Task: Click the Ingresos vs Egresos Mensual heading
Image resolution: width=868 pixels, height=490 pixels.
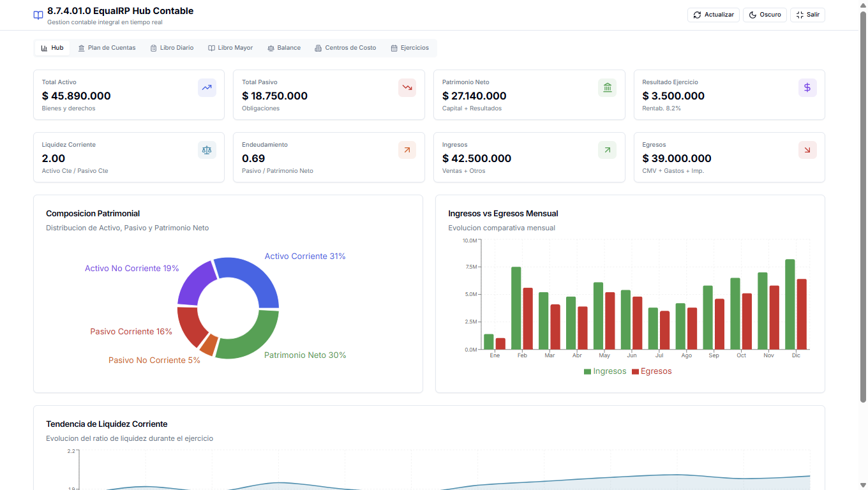Action: tap(504, 214)
